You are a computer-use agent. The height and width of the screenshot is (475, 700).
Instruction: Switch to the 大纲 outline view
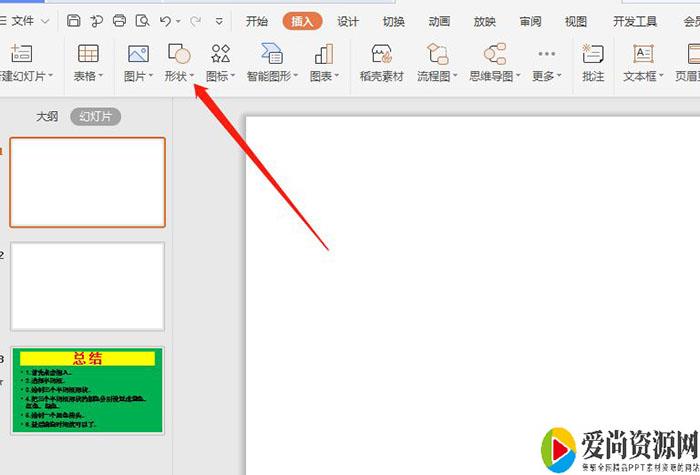(x=47, y=117)
